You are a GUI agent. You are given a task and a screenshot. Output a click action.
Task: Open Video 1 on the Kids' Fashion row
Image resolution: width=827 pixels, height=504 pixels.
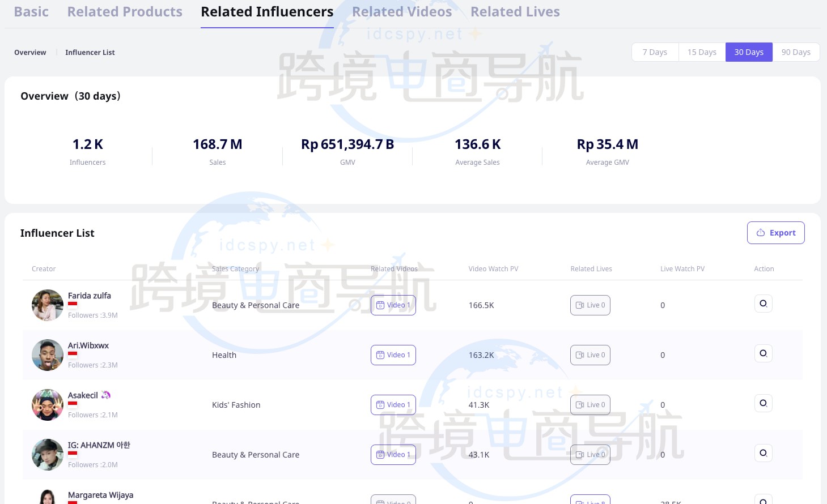click(x=393, y=404)
